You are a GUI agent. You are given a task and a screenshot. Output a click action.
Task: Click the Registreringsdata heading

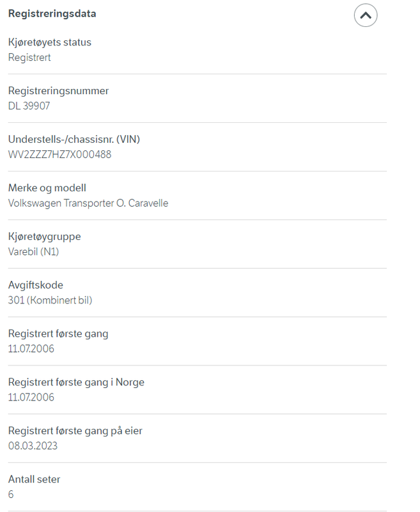coord(52,13)
